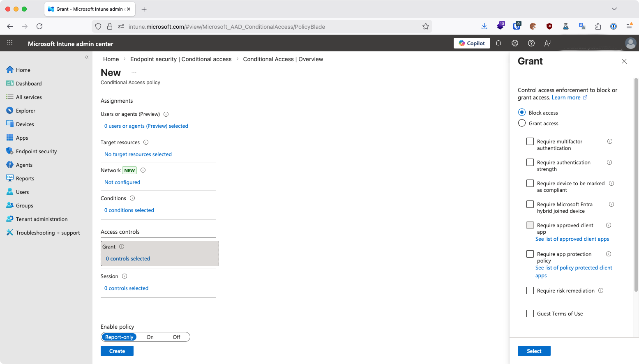The image size is (639, 364).
Task: Check Require app protection policy
Action: (530, 254)
